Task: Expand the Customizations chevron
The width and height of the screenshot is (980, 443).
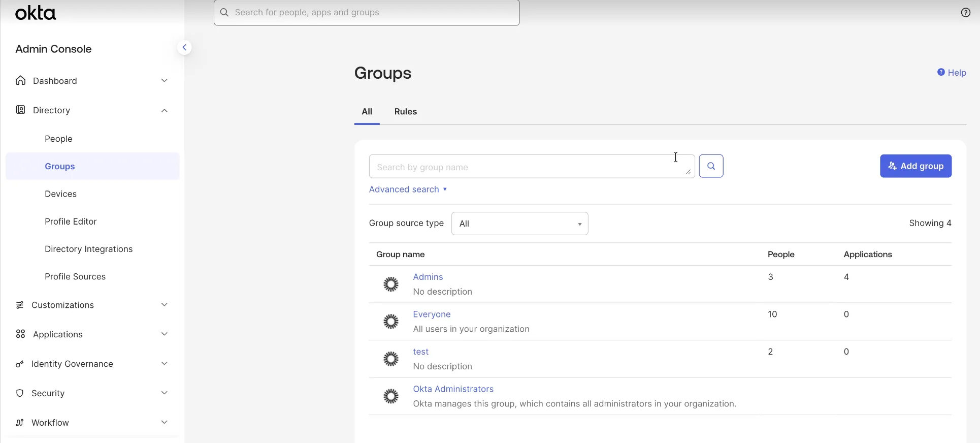Action: pyautogui.click(x=164, y=304)
